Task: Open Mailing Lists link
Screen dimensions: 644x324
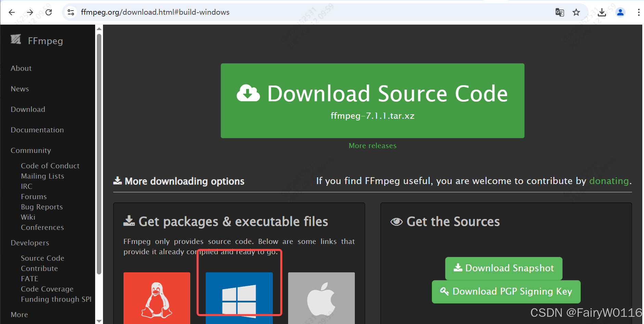Action: pyautogui.click(x=42, y=176)
